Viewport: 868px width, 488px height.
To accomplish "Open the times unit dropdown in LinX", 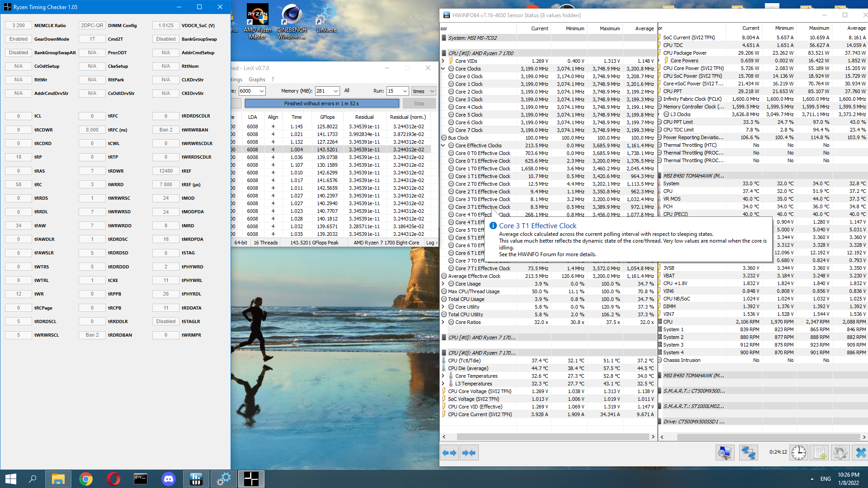I will click(432, 91).
